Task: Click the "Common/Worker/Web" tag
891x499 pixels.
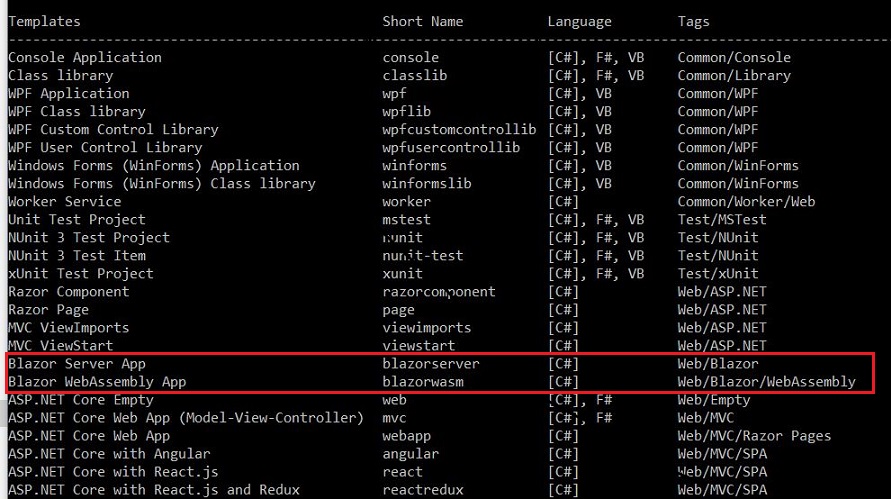Action: click(746, 202)
